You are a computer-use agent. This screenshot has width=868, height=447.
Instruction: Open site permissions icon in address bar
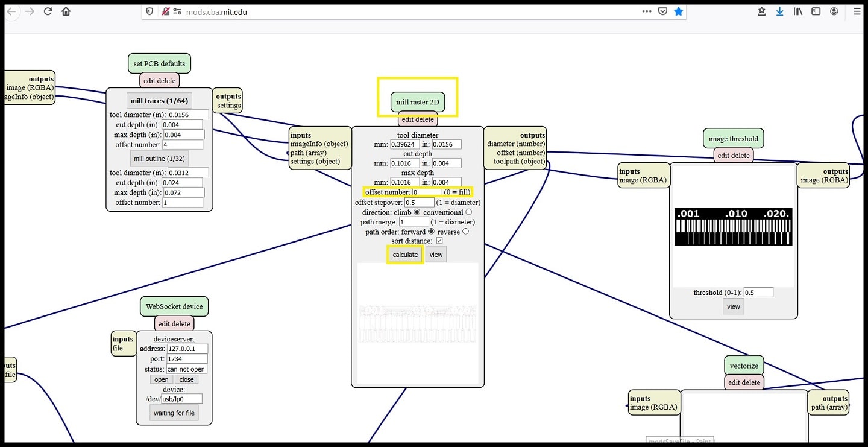[x=177, y=11]
